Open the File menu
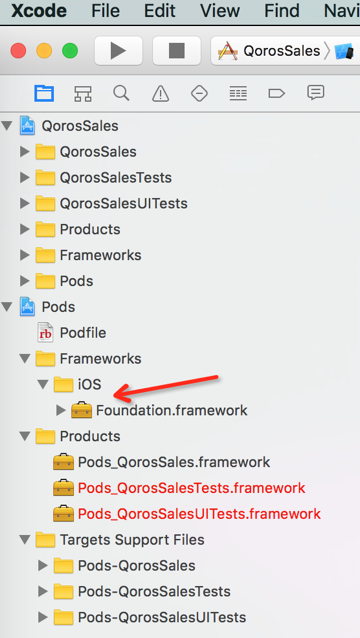The image size is (360, 638). tap(105, 11)
